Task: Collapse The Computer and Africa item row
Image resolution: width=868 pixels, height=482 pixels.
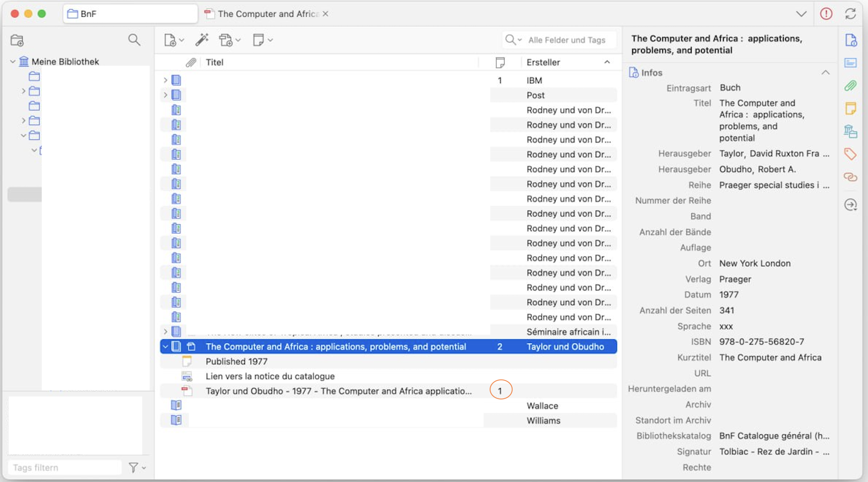Action: pyautogui.click(x=165, y=347)
